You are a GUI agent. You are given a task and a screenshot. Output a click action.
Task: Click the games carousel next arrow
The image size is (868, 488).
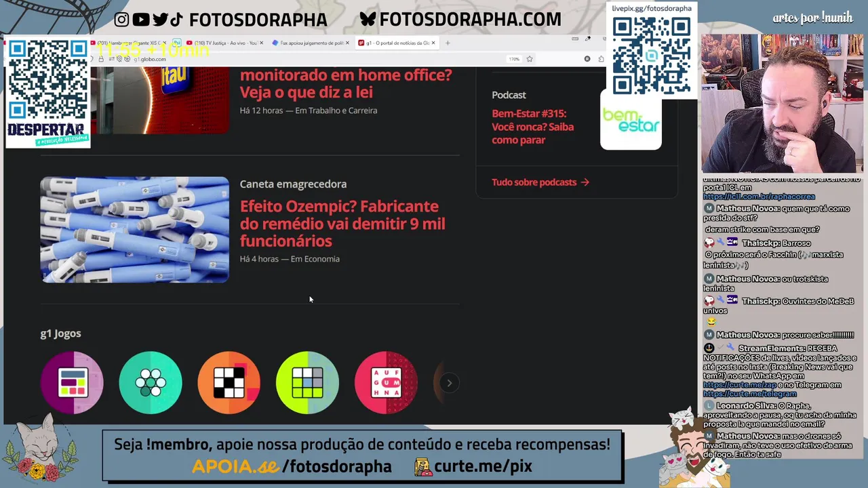(x=449, y=383)
